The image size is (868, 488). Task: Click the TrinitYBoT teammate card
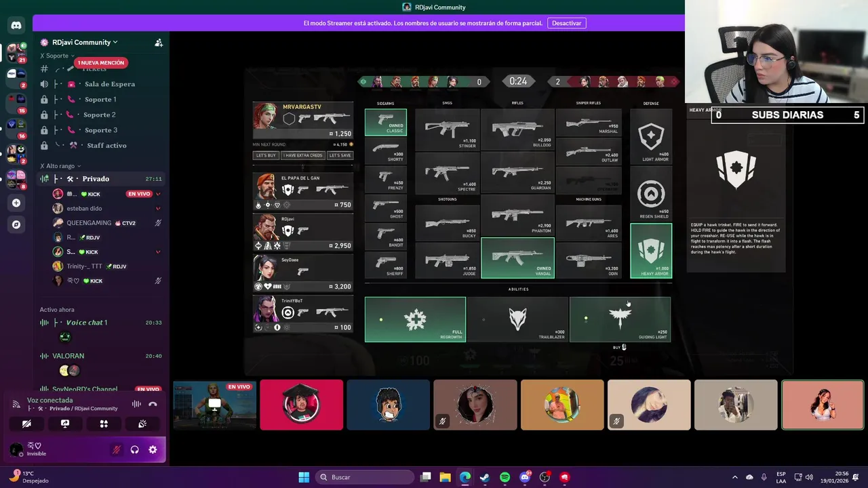tap(303, 314)
